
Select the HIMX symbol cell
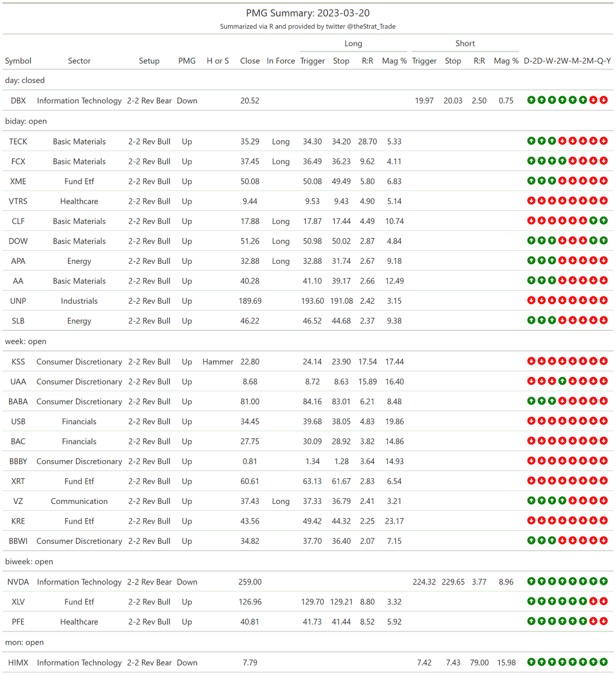pyautogui.click(x=18, y=663)
